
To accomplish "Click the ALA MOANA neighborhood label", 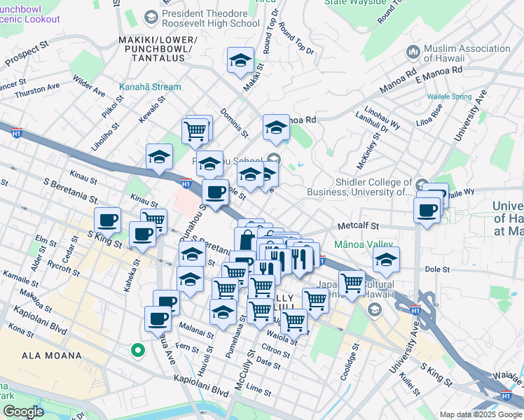I will coord(52,356).
